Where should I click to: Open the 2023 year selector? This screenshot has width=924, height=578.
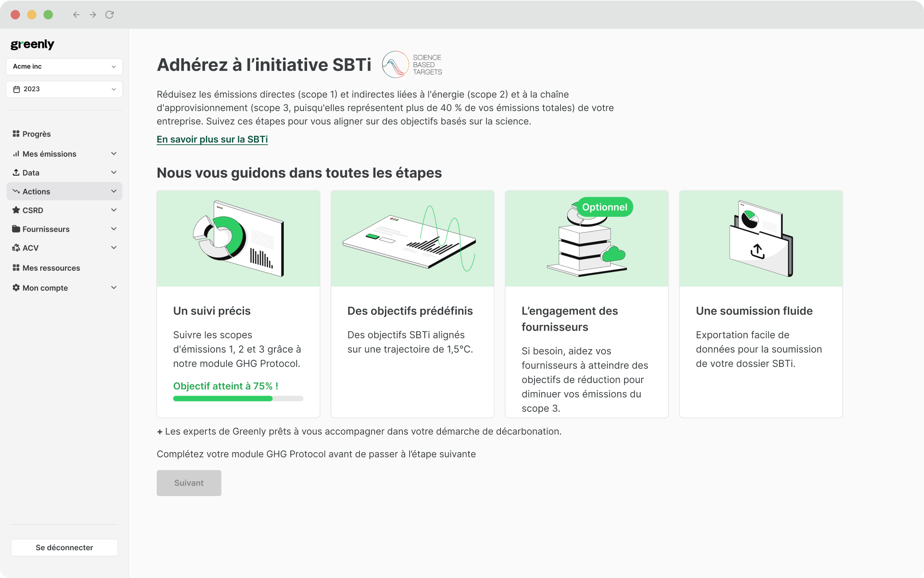[64, 89]
